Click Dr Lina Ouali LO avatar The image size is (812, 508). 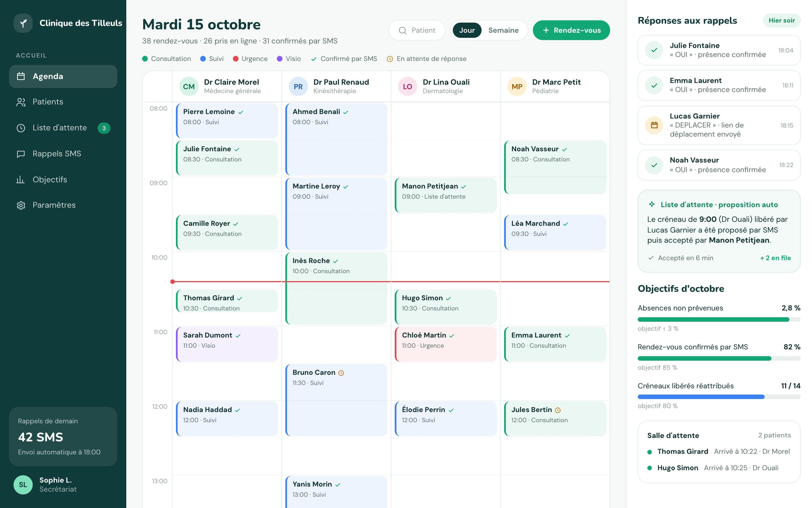[407, 87]
